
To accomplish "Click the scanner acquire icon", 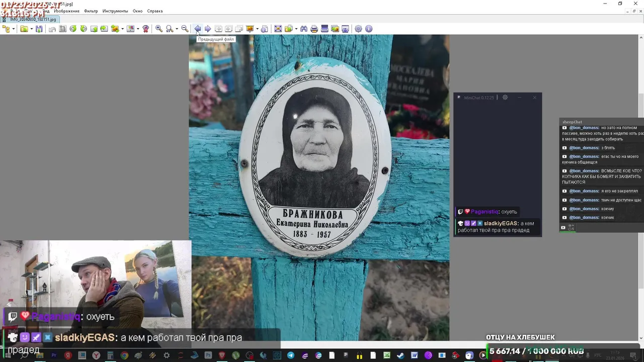I will pos(325,29).
